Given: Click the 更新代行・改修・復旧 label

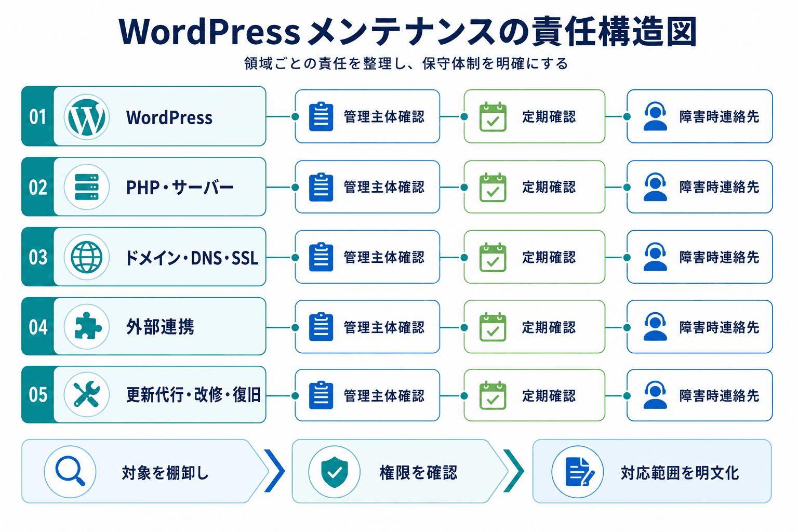Looking at the screenshot, I should pos(193,395).
